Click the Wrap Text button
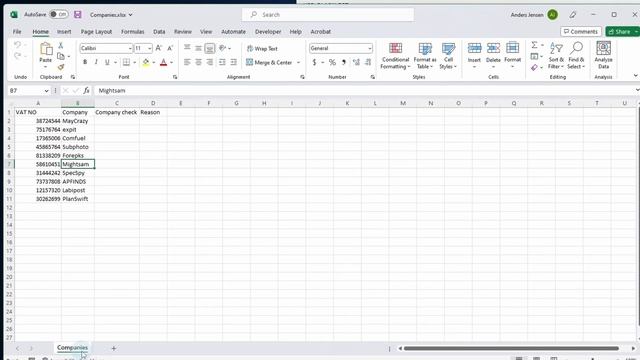The width and height of the screenshot is (640, 360). click(x=262, y=49)
